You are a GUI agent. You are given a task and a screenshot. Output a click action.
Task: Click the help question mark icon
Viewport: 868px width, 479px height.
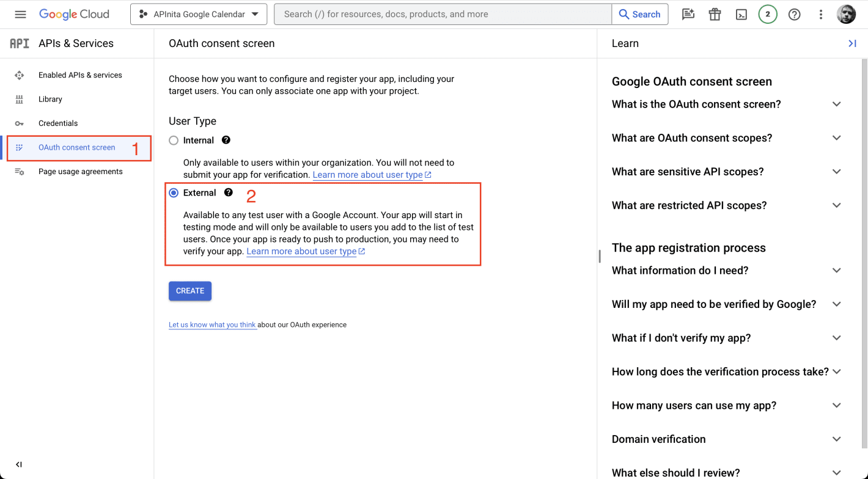click(794, 13)
